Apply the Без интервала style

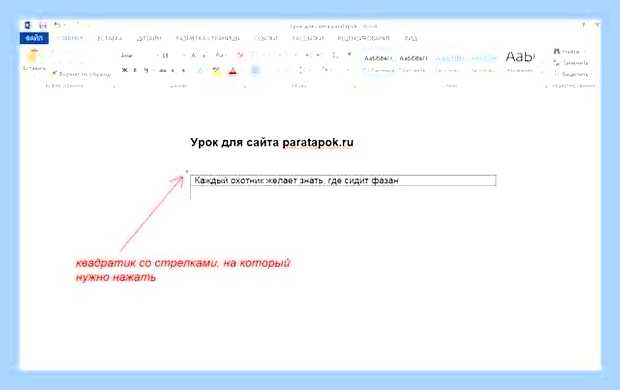413,64
